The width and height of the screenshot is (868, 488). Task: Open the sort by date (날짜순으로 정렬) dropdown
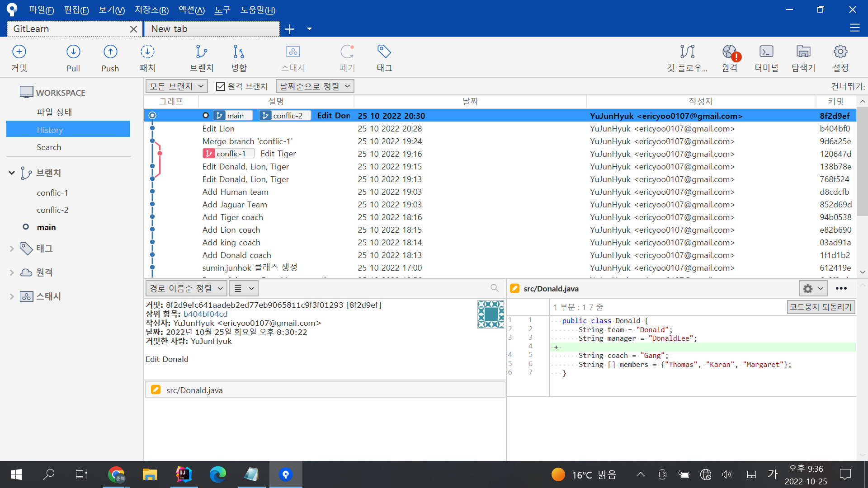[x=315, y=86]
